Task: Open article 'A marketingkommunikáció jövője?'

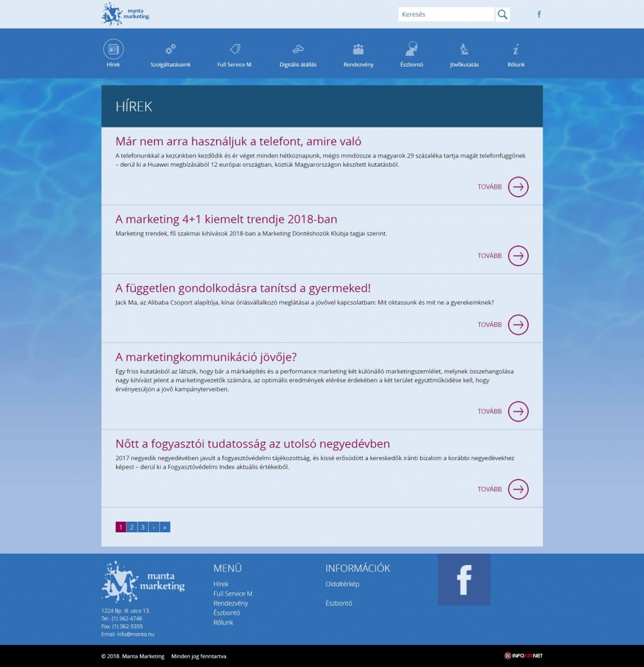Action: [x=206, y=357]
